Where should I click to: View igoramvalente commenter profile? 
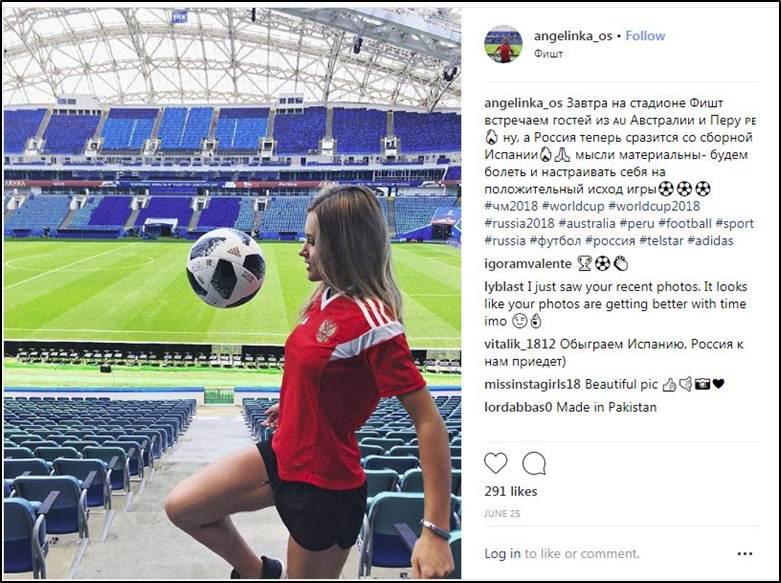coord(527,264)
